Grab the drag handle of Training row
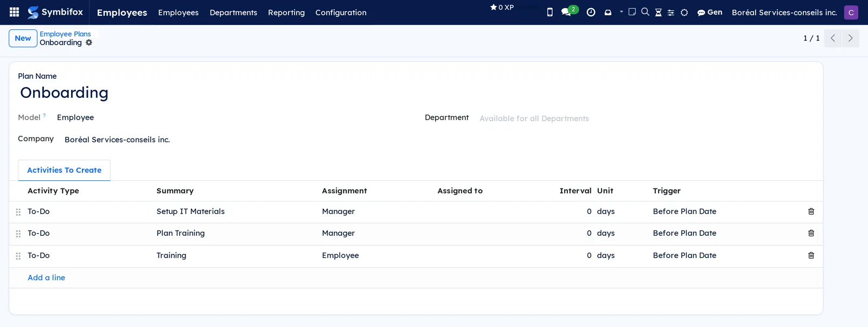The width and height of the screenshot is (868, 327). coord(18,256)
